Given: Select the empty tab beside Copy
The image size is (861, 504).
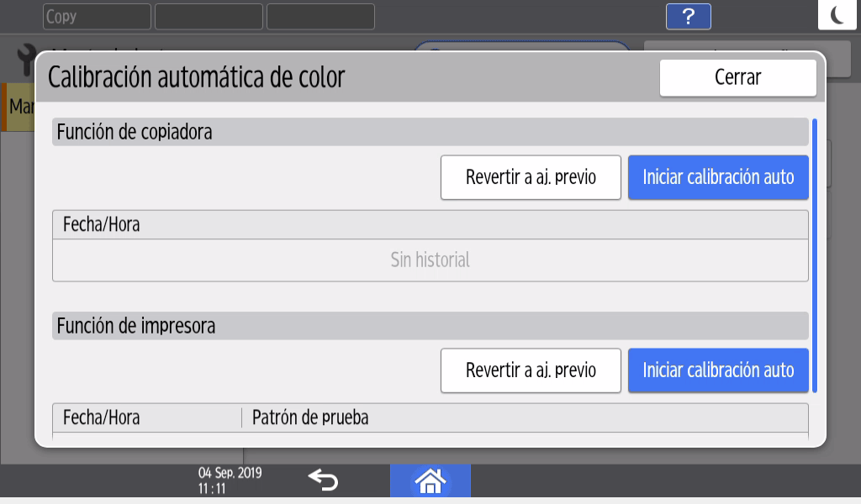Looking at the screenshot, I should (x=209, y=16).
